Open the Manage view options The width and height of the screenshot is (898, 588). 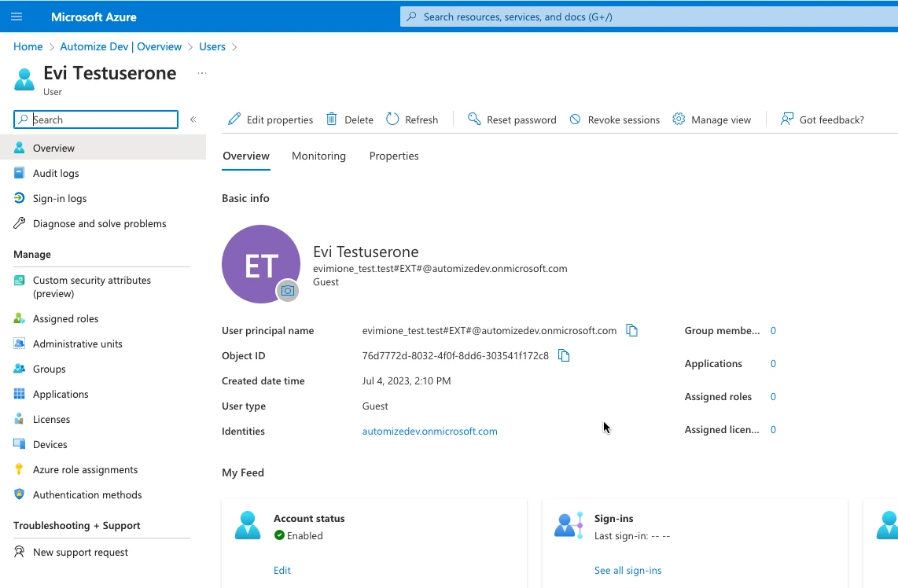[x=712, y=119]
